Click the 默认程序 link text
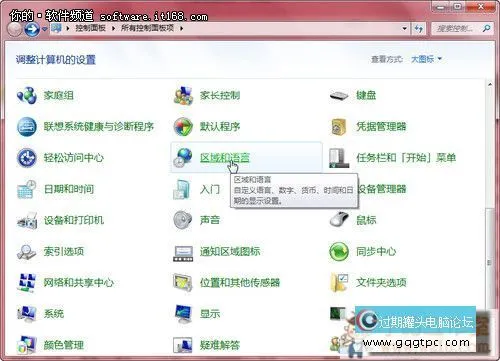Viewport: 500px width, 361px height. pyautogui.click(x=220, y=127)
